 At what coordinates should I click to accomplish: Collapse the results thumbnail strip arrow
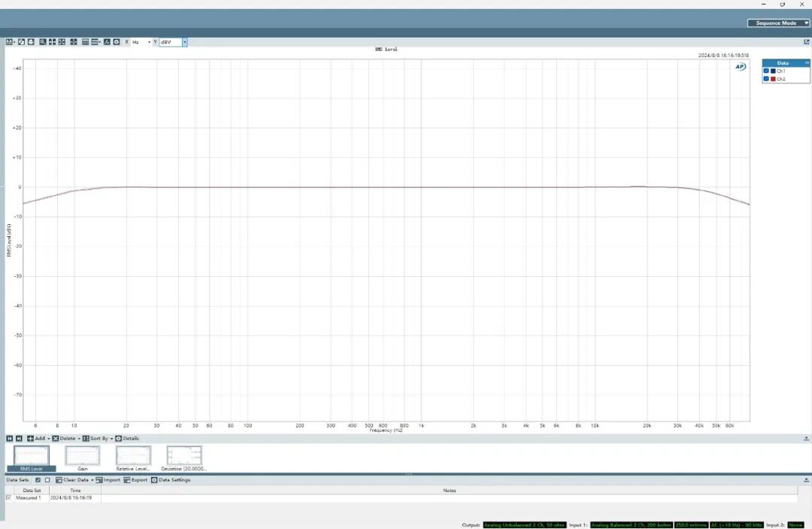(x=806, y=439)
